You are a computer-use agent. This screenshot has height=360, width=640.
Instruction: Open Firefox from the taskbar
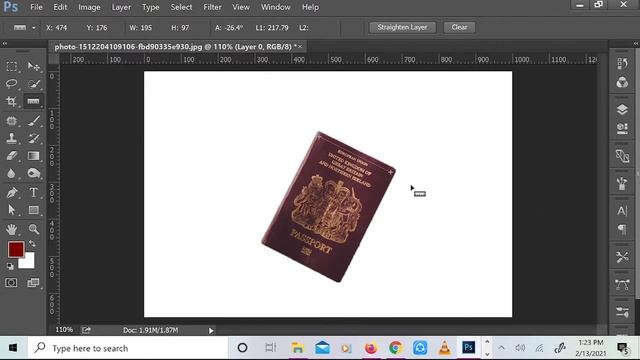[371, 348]
